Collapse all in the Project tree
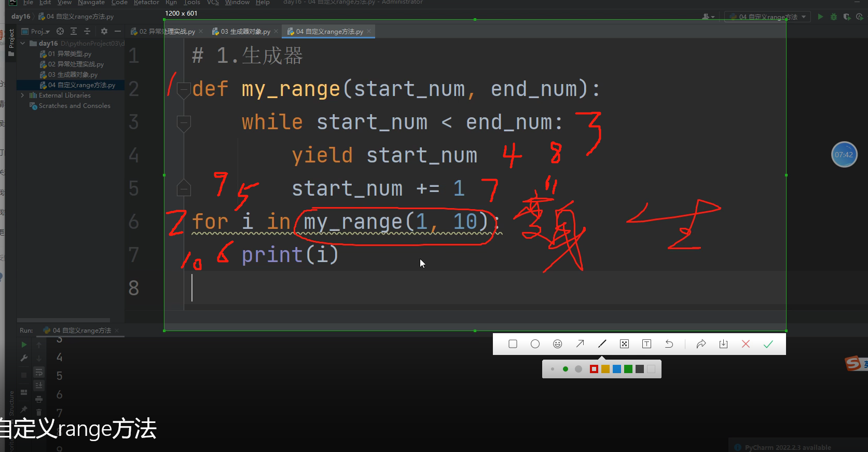Image resolution: width=868 pixels, height=452 pixels. coord(87,31)
